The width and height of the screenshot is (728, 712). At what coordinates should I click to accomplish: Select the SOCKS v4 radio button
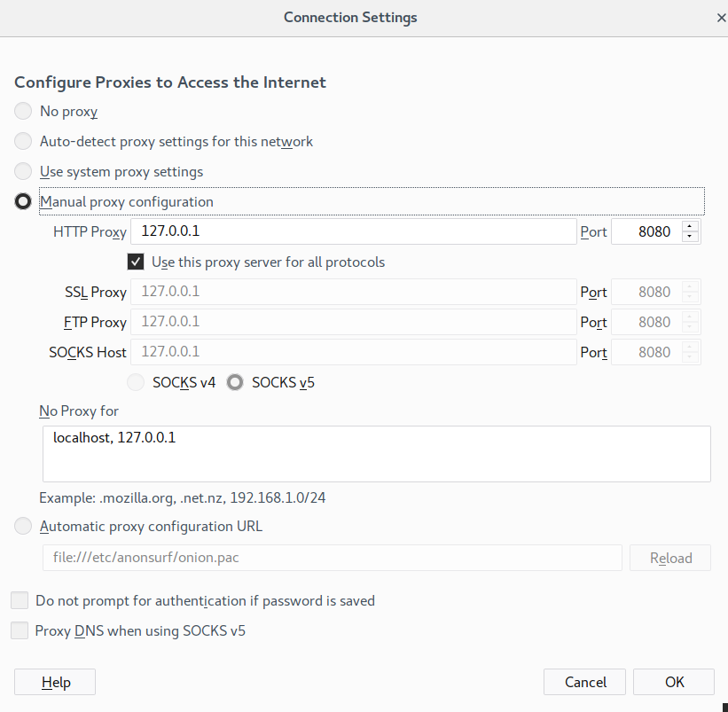pos(136,383)
